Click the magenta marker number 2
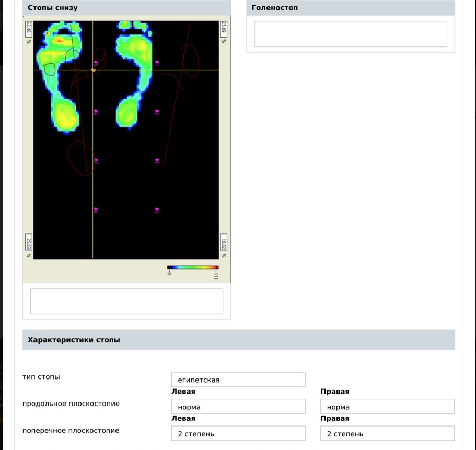Image resolution: width=476 pixels, height=450 pixels. 157,112
